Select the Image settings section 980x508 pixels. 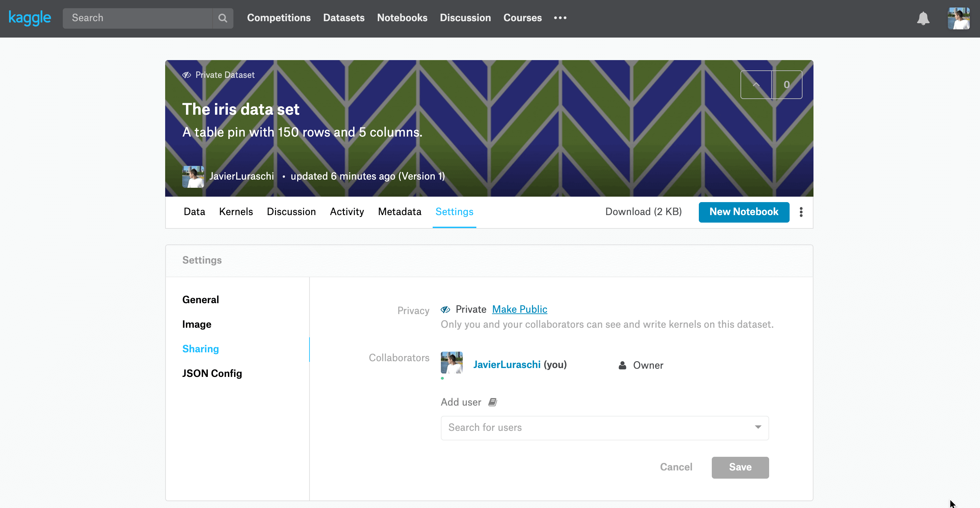coord(197,324)
